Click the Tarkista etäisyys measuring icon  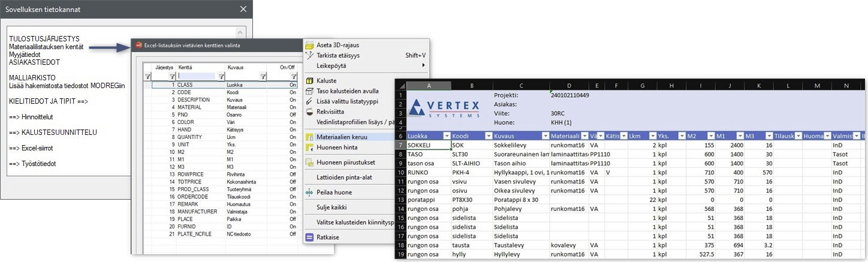[x=310, y=55]
